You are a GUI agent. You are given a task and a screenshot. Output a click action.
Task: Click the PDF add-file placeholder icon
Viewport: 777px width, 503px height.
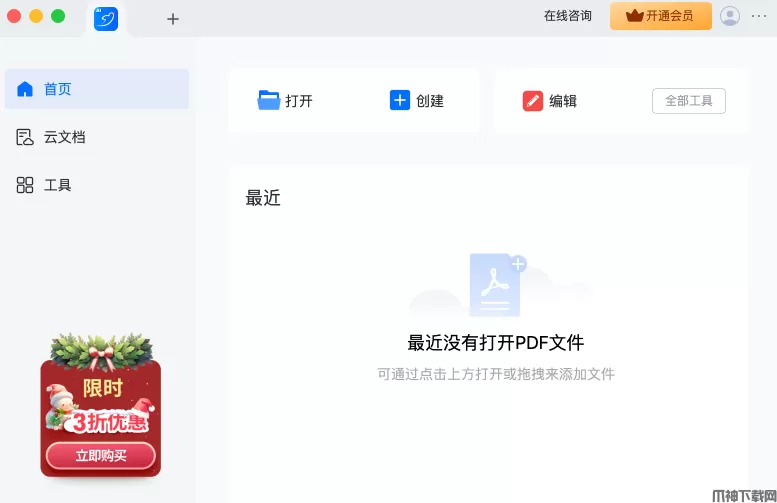pyautogui.click(x=494, y=284)
